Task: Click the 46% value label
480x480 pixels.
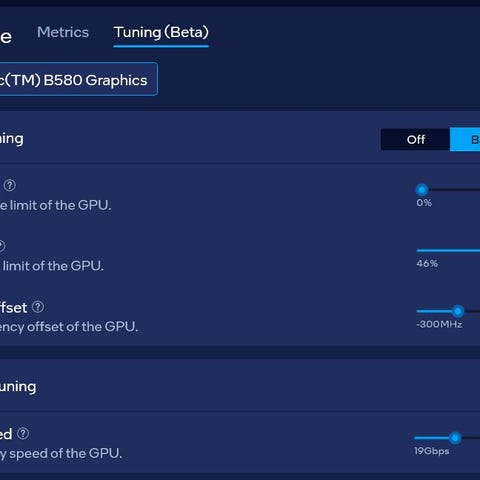Action: [x=427, y=264]
